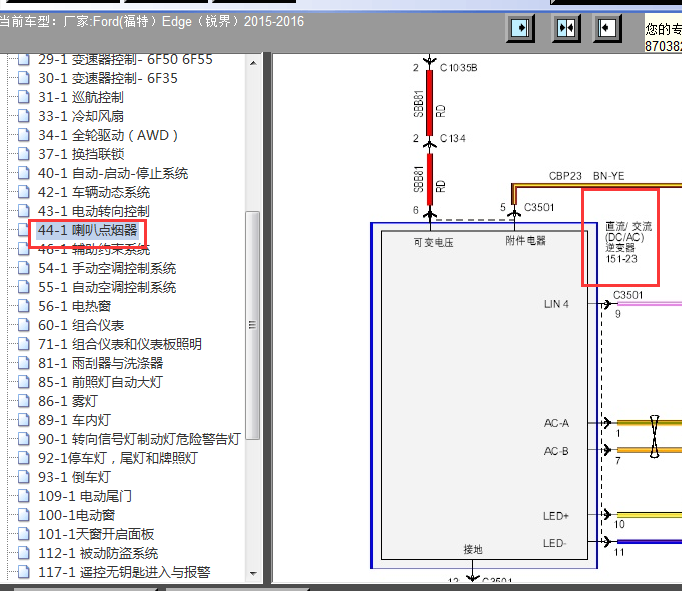This screenshot has height=591, width=682.
Task: Select 37-1 换挡联锁 entry
Action: click(81, 154)
